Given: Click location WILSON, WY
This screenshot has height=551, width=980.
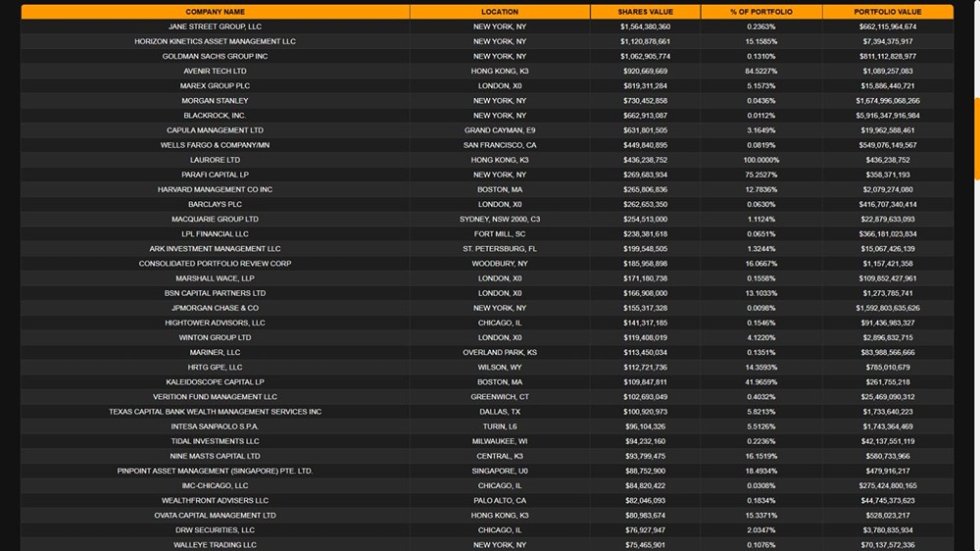Looking at the screenshot, I should point(500,367).
